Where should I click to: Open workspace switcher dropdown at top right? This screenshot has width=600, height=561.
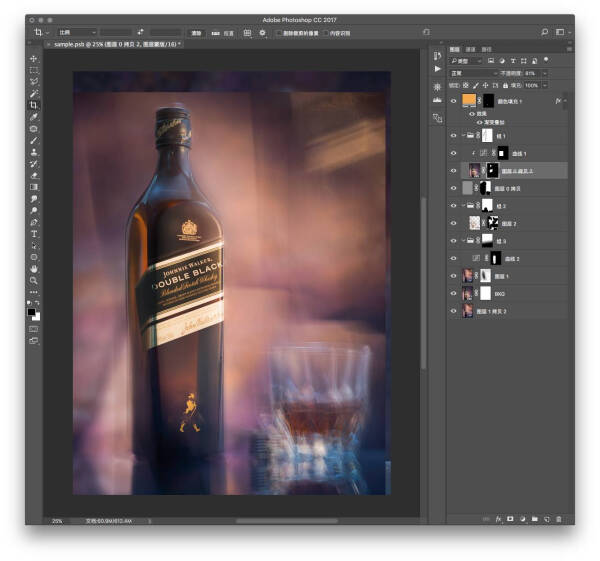tap(562, 33)
